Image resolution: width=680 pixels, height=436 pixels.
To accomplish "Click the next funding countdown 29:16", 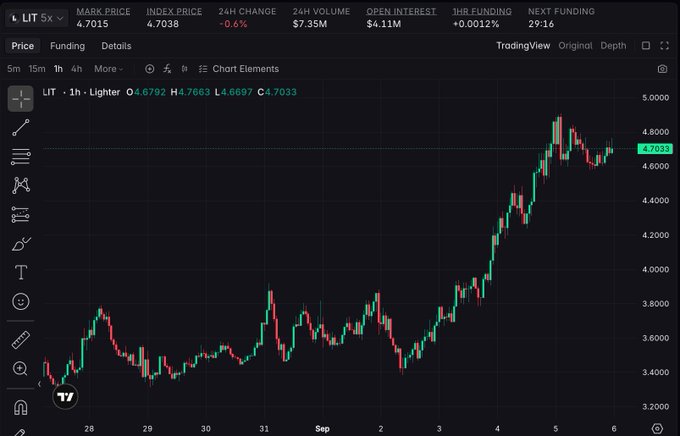I will click(541, 24).
